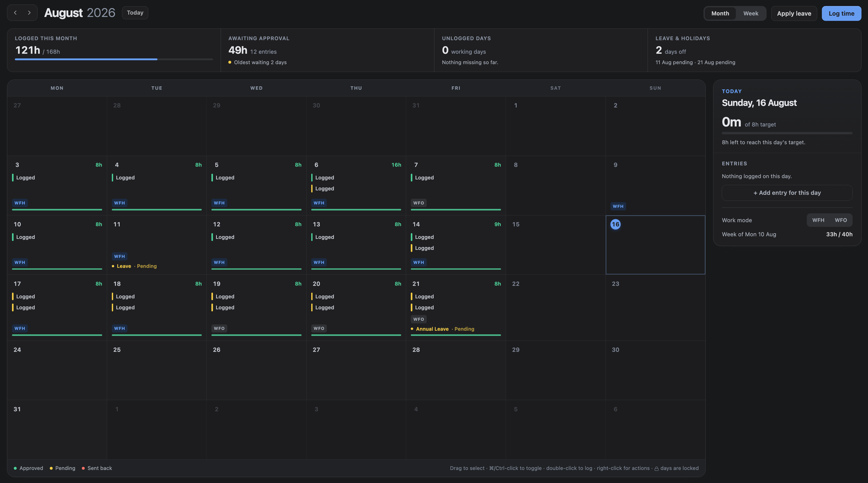This screenshot has height=483, width=868.
Task: Click the WFO badge on 7 August
Action: coord(419,203)
